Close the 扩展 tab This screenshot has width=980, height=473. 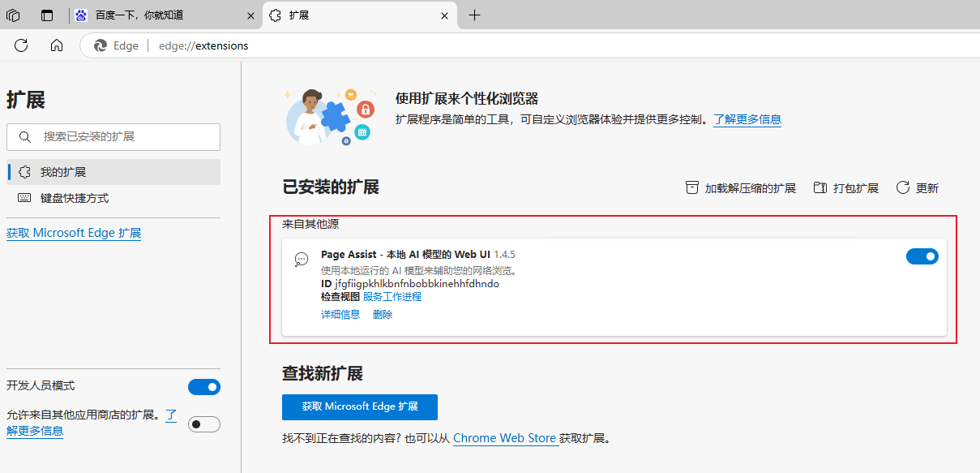point(443,15)
